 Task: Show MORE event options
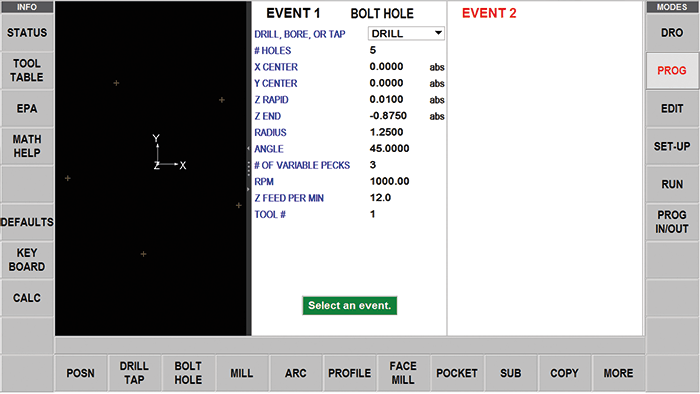(618, 373)
